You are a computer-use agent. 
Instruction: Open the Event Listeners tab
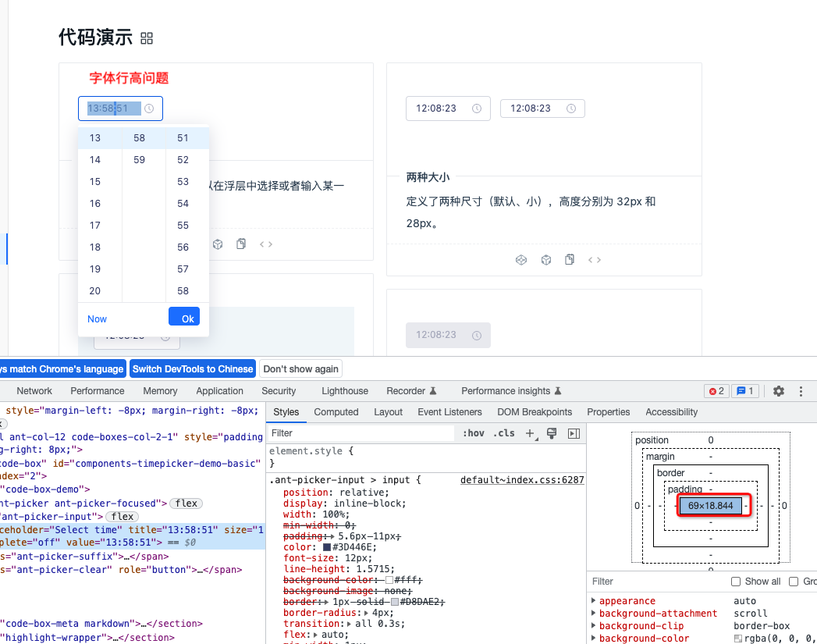pyautogui.click(x=449, y=412)
